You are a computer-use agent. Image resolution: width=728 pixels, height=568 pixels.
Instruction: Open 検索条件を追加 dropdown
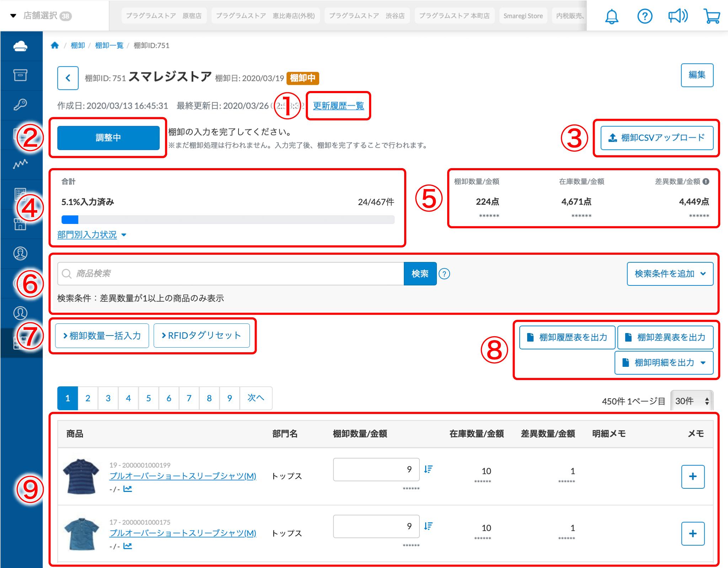(670, 274)
